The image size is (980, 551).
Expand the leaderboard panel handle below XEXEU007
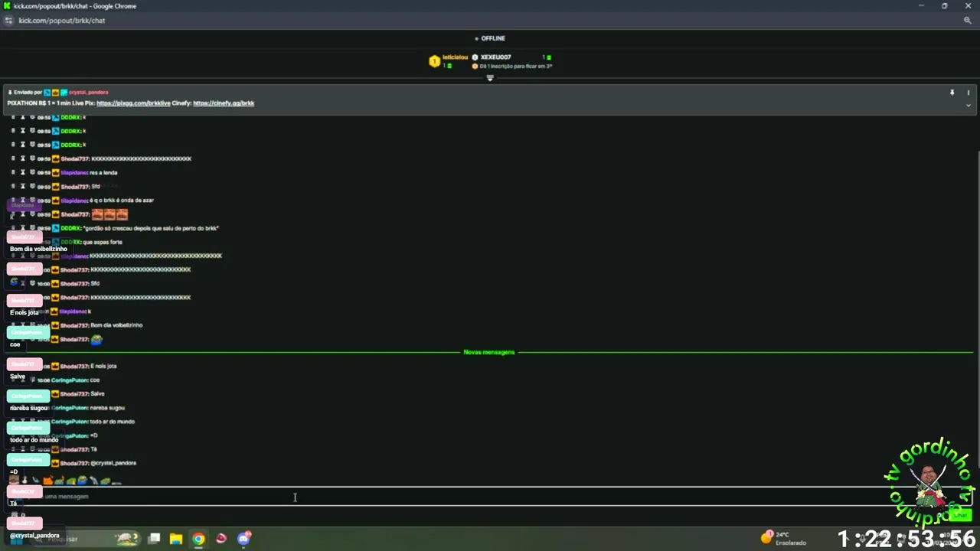pos(490,77)
